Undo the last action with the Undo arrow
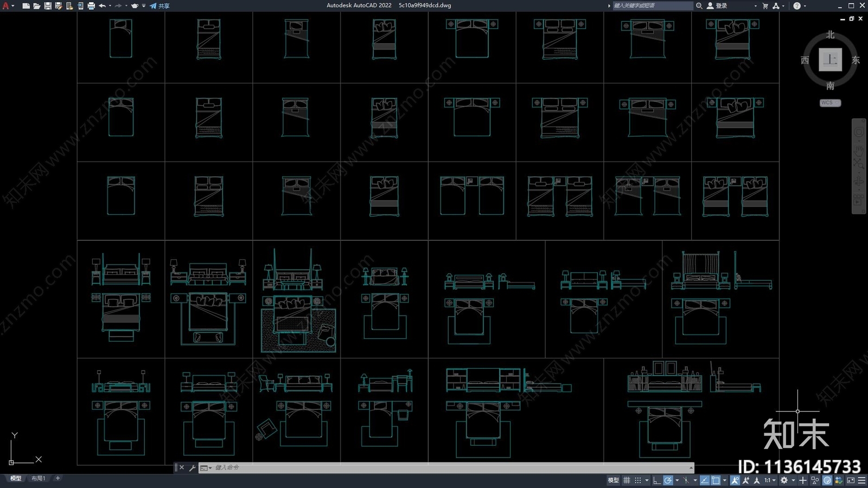This screenshot has width=868, height=488. point(102,6)
